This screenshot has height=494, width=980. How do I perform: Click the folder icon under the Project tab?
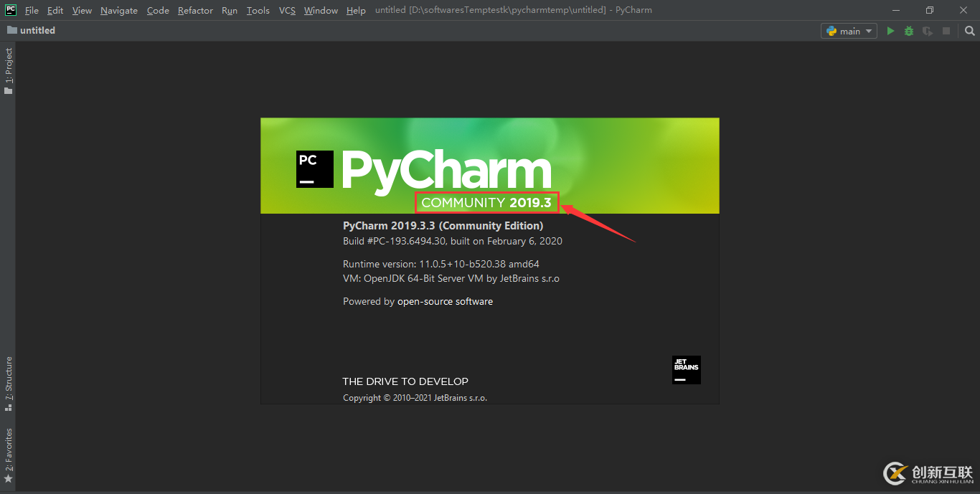point(9,91)
